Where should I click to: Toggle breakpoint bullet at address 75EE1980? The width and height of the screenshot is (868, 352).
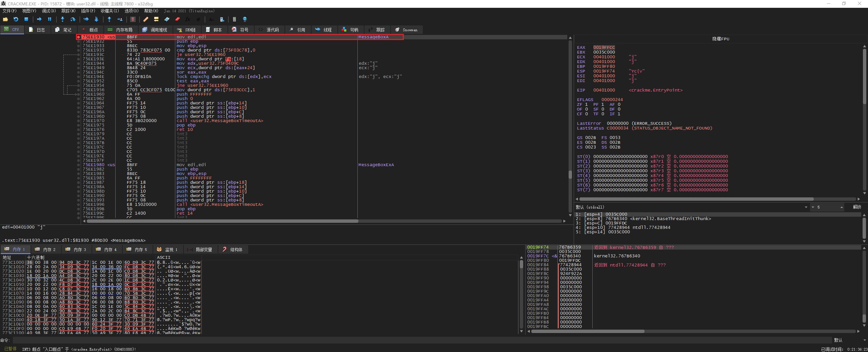pos(79,165)
